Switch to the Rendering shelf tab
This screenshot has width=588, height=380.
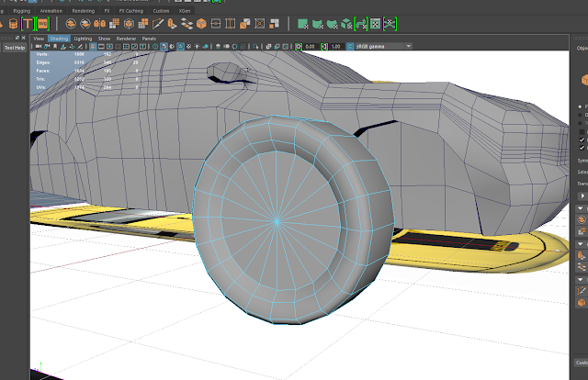tap(84, 11)
